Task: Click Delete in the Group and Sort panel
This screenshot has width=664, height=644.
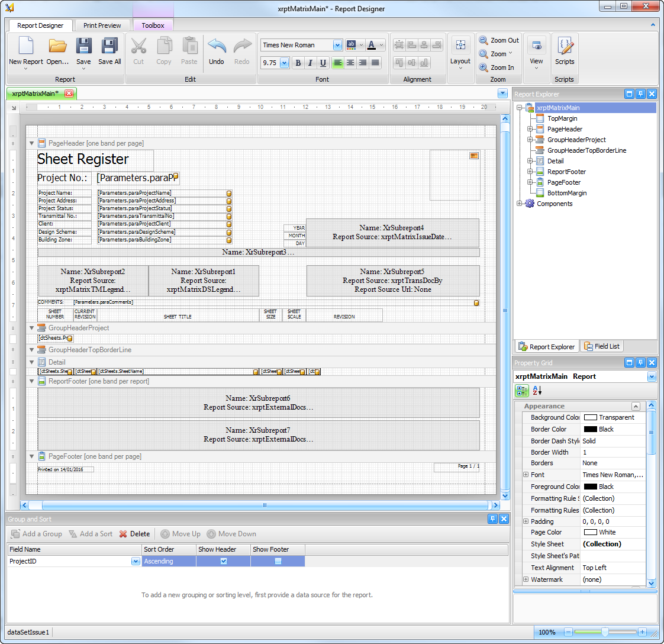Action: pos(134,533)
